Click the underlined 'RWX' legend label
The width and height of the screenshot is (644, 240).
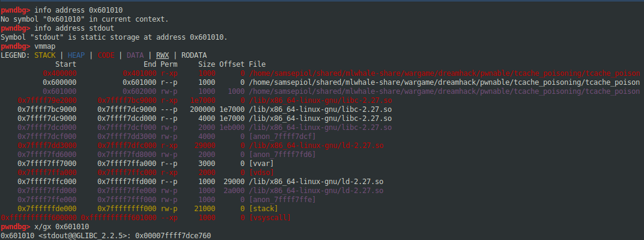(162, 55)
